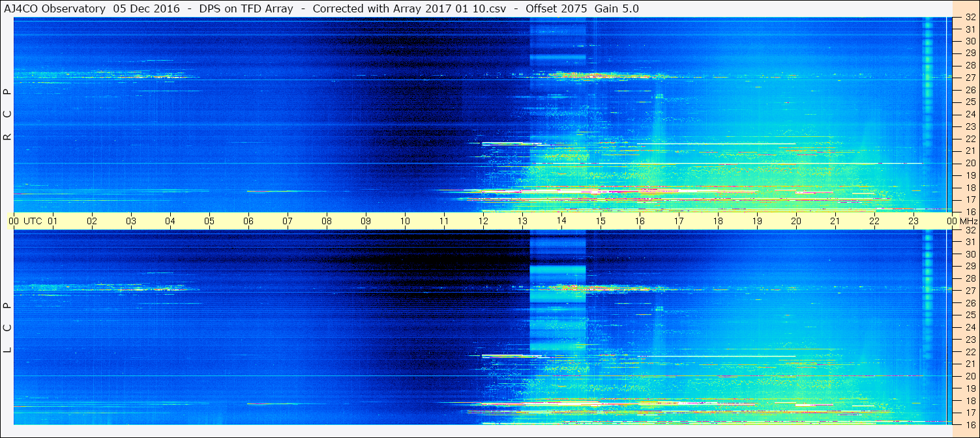Click the 'MHz' label on time axis

(968, 221)
